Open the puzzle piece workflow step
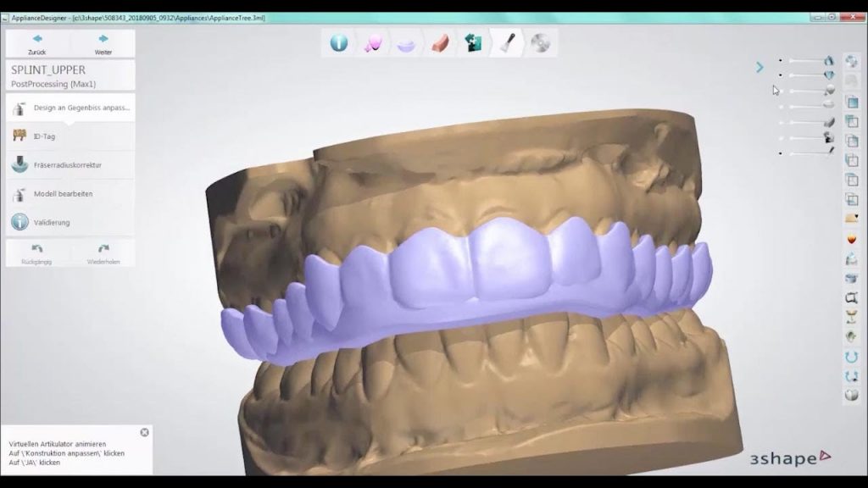 [x=471, y=42]
